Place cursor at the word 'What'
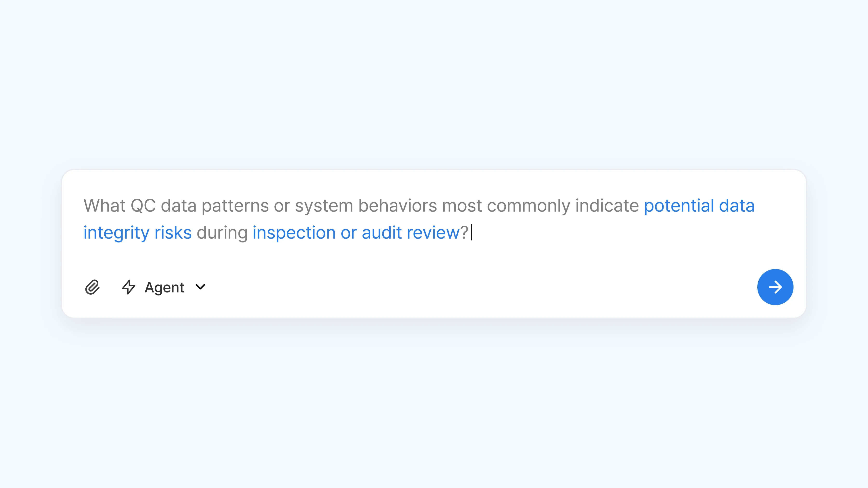Image resolution: width=868 pixels, height=488 pixels. pyautogui.click(x=104, y=206)
